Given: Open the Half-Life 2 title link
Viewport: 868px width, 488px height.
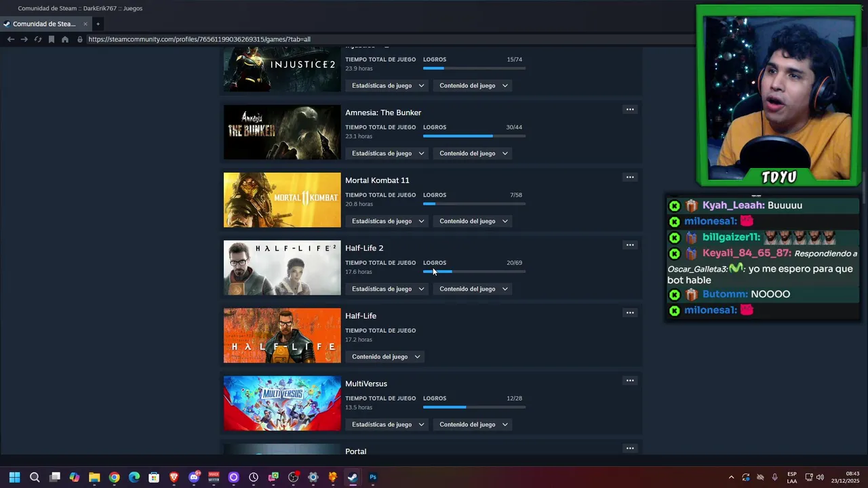Looking at the screenshot, I should [364, 248].
